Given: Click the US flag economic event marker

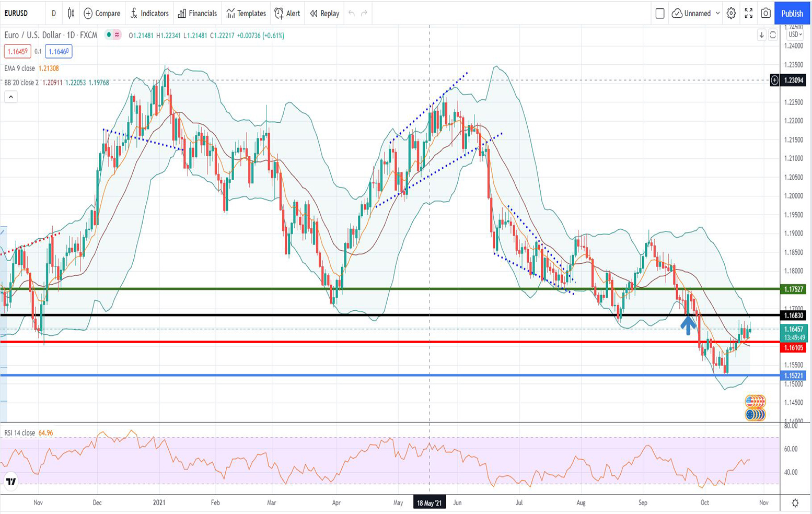Looking at the screenshot, I should pos(755,401).
